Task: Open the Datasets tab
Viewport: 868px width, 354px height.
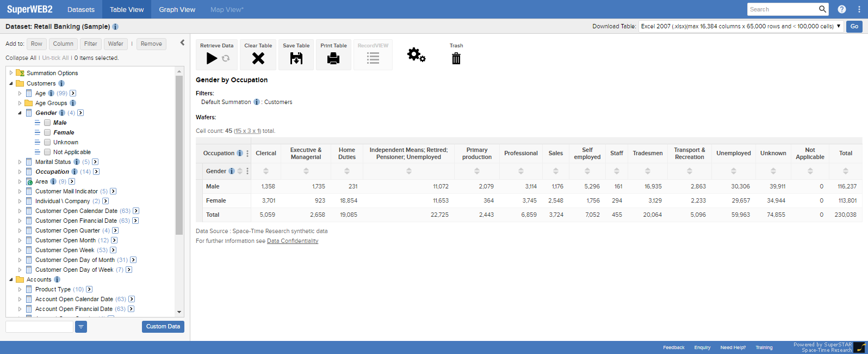Action: pyautogui.click(x=81, y=9)
